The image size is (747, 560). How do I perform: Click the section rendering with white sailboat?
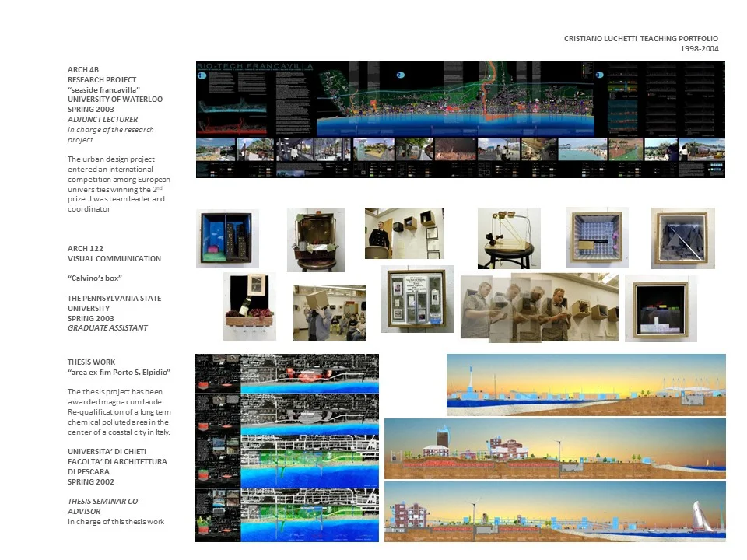[x=555, y=512]
